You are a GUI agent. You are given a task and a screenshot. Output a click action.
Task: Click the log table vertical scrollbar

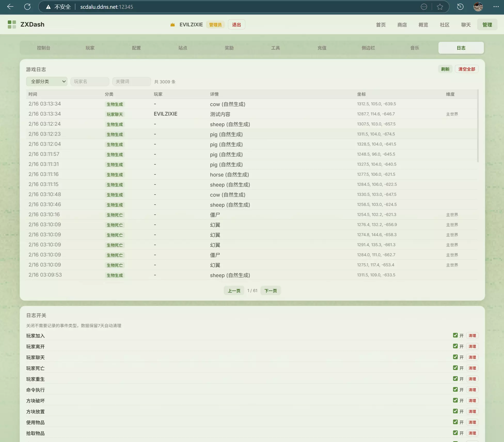[478, 126]
